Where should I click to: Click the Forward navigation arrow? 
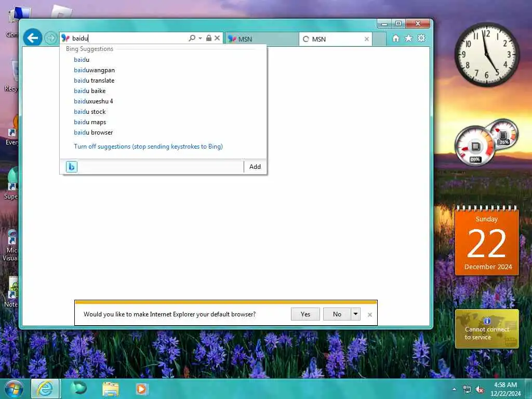[50, 38]
